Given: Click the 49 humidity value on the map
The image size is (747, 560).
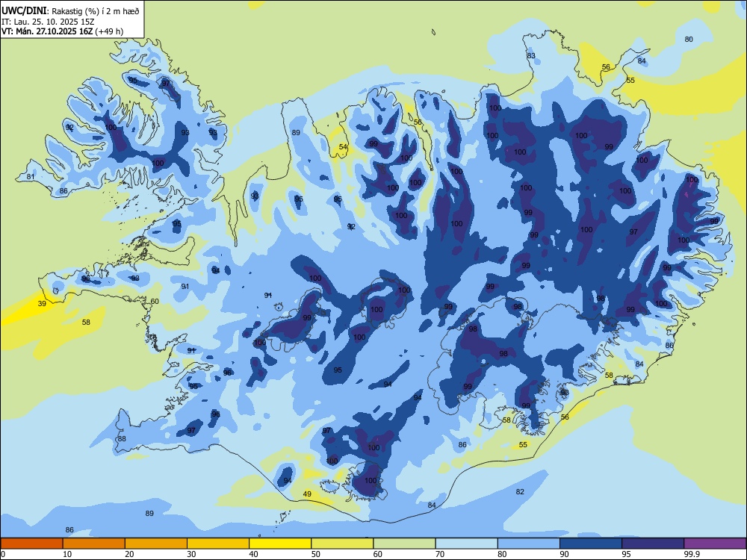Looking at the screenshot, I should [307, 494].
